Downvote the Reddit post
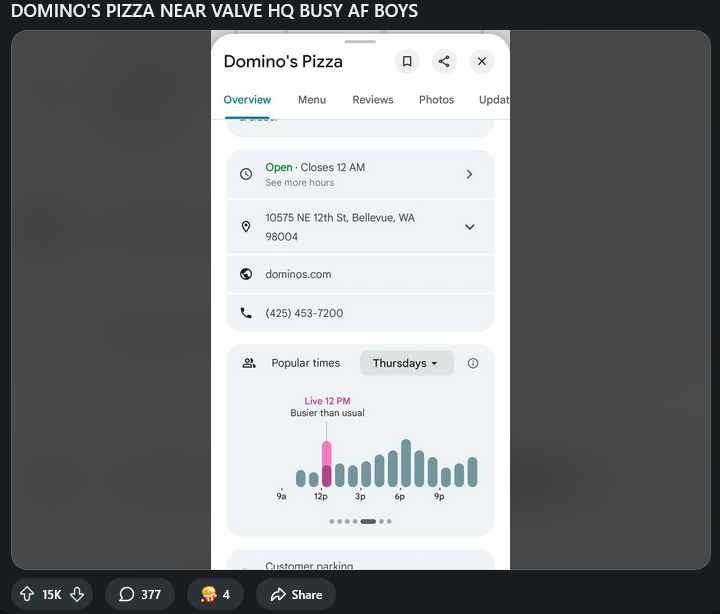Viewport: 720px width, 614px height. point(77,594)
